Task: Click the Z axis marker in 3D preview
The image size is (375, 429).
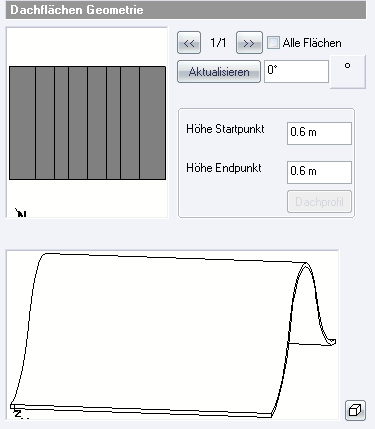Action: tap(18, 414)
